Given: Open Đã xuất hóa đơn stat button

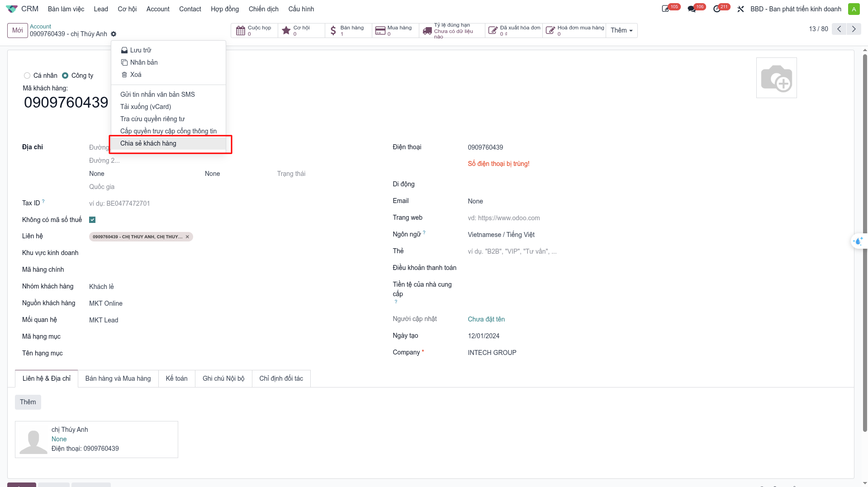Looking at the screenshot, I should (514, 30).
